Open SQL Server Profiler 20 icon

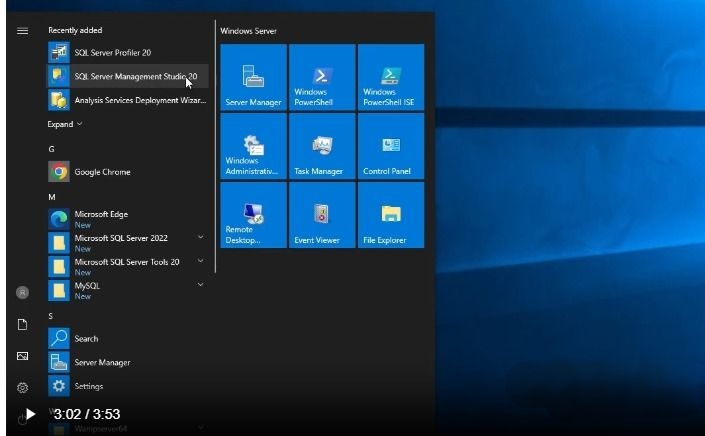(x=59, y=53)
